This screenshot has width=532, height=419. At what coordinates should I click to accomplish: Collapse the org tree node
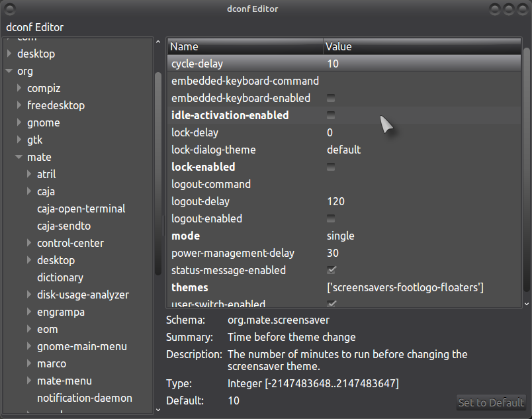[x=9, y=71]
